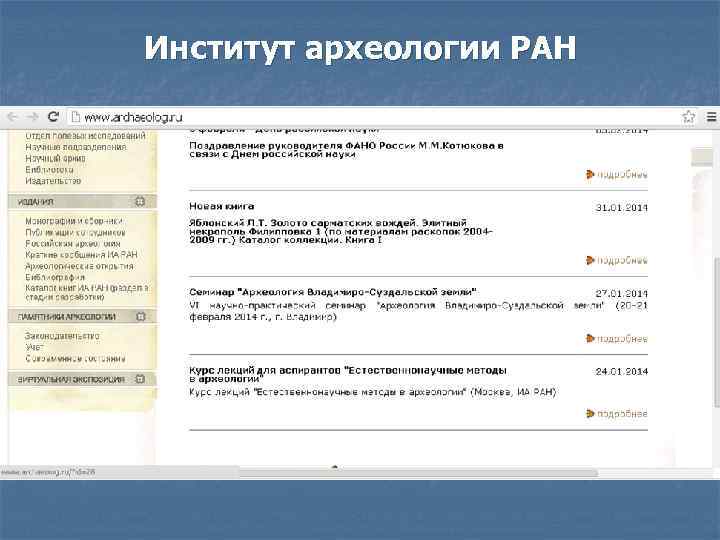Click подробнее under Новая книга news
Image resolution: width=720 pixels, height=540 pixels.
[x=617, y=260]
